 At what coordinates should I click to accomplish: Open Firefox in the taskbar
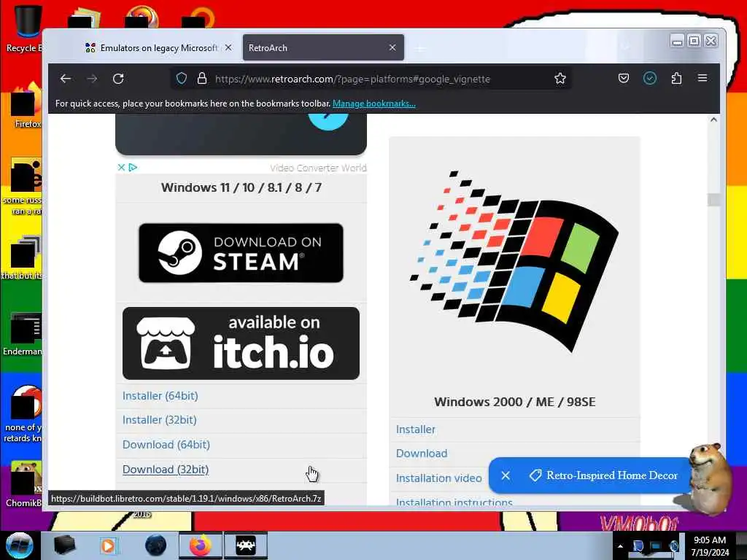pyautogui.click(x=200, y=545)
